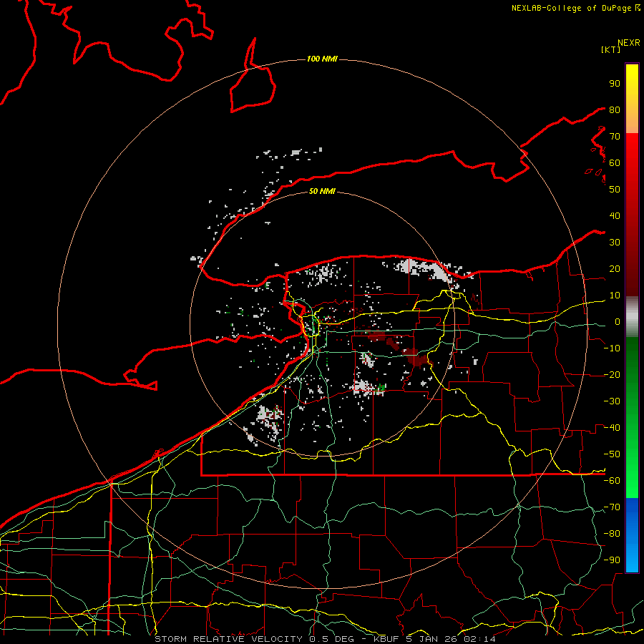This screenshot has height=644, width=644.
Task: Click the -10 scale value
Action: pos(612,348)
